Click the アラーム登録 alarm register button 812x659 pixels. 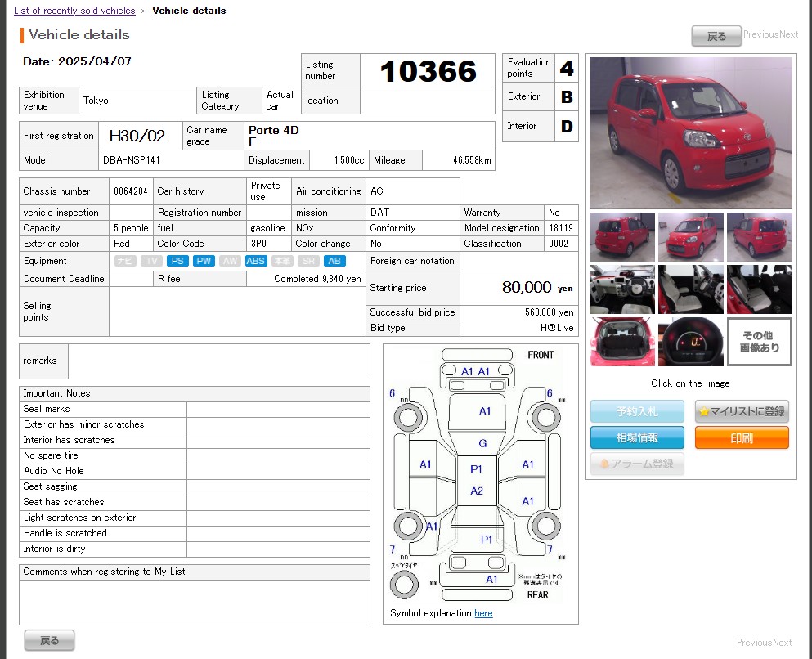(x=637, y=464)
